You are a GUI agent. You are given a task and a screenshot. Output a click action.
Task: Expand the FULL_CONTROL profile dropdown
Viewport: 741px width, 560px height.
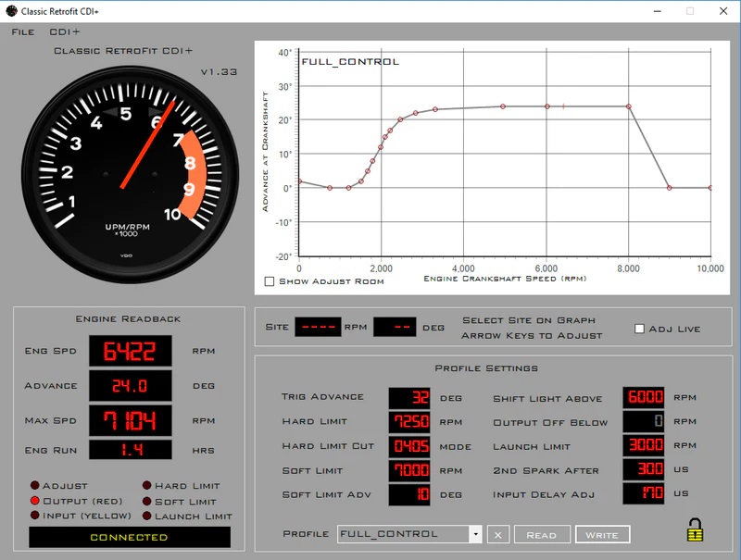[x=475, y=534]
